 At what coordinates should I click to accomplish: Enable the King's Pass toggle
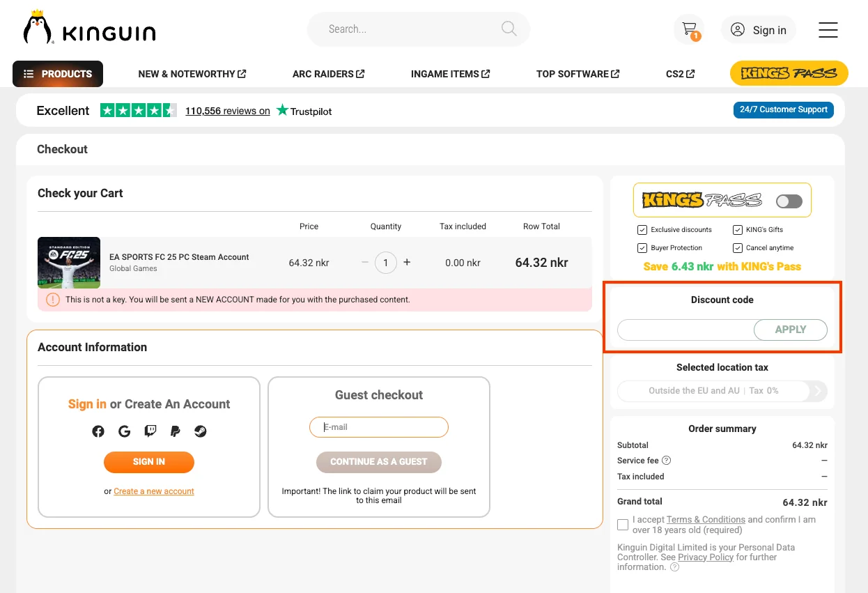coord(789,201)
